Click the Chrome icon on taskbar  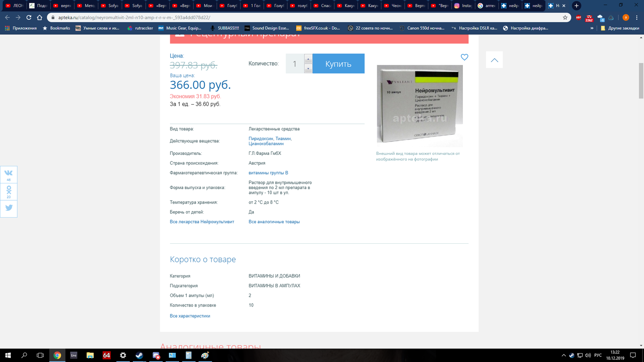[57, 355]
